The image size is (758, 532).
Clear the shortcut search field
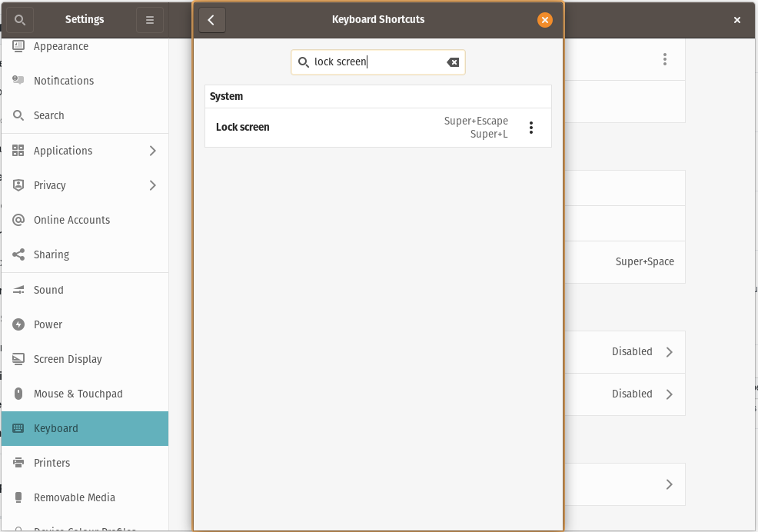pos(453,62)
